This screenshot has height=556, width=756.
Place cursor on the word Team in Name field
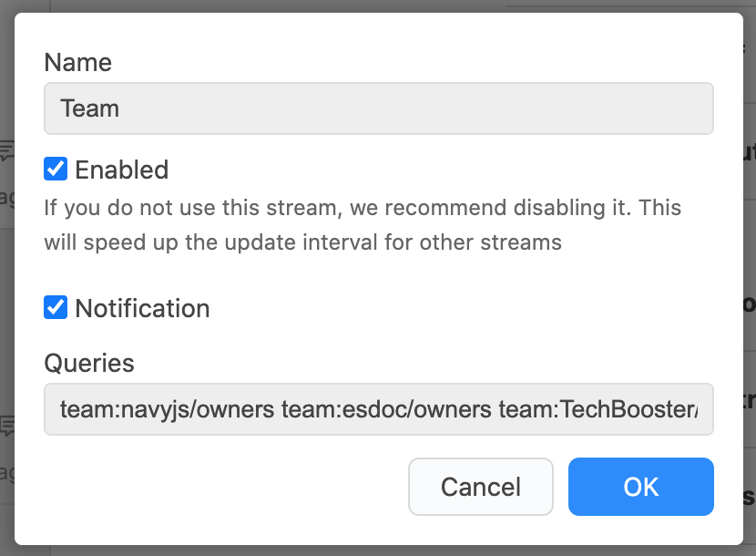point(89,108)
